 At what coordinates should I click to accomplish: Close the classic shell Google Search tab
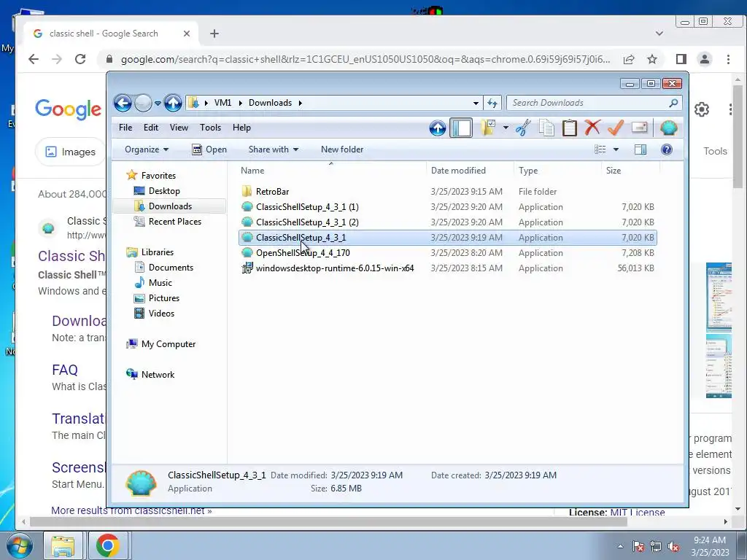click(187, 34)
